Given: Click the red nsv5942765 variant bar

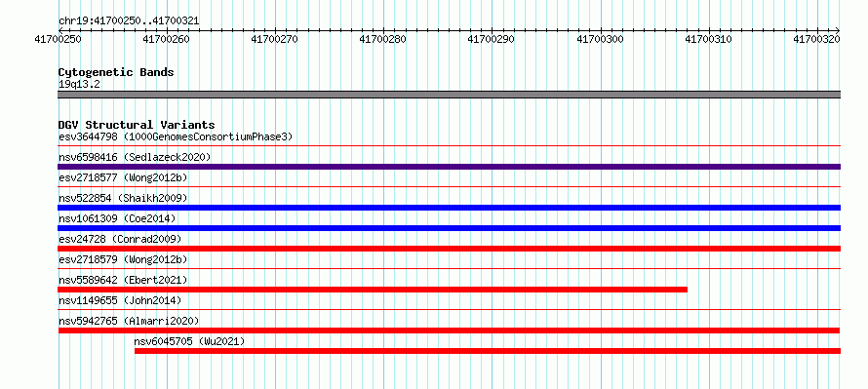Looking at the screenshot, I should pyautogui.click(x=449, y=331).
